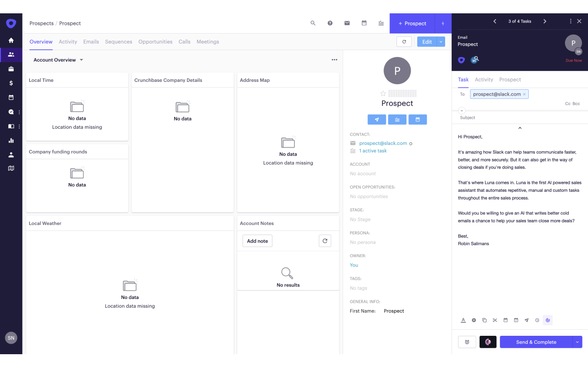The height and width of the screenshot is (368, 588).
Task: Click the Bcc link
Action: tap(576, 104)
